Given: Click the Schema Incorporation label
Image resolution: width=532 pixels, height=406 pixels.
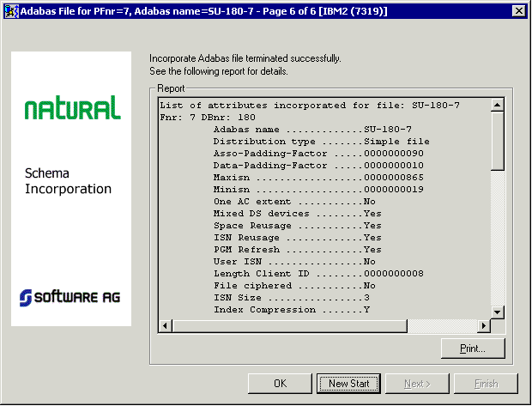Looking at the screenshot, I should [69, 181].
